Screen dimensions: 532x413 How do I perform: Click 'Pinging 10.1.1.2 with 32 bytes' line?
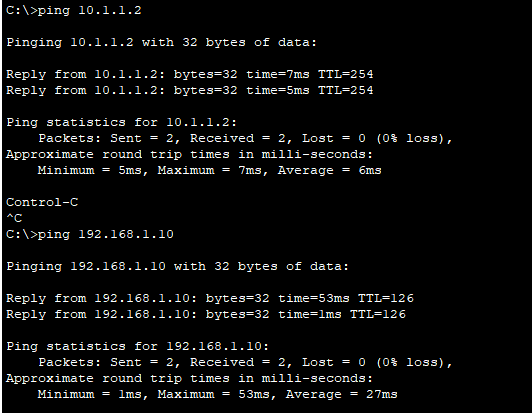[x=162, y=42]
